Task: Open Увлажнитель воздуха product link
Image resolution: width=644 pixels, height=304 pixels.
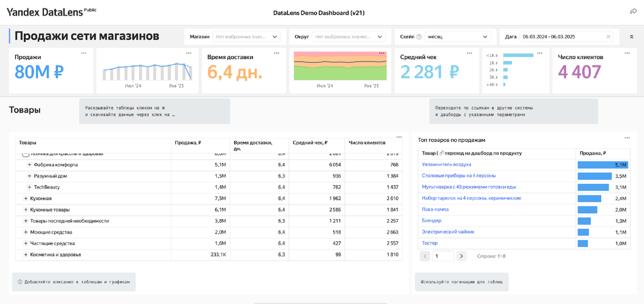Action: [447, 164]
